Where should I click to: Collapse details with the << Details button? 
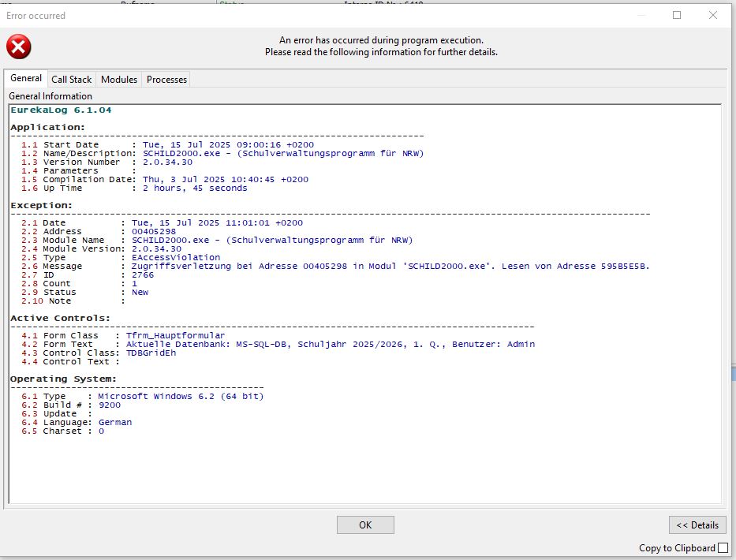click(697, 525)
